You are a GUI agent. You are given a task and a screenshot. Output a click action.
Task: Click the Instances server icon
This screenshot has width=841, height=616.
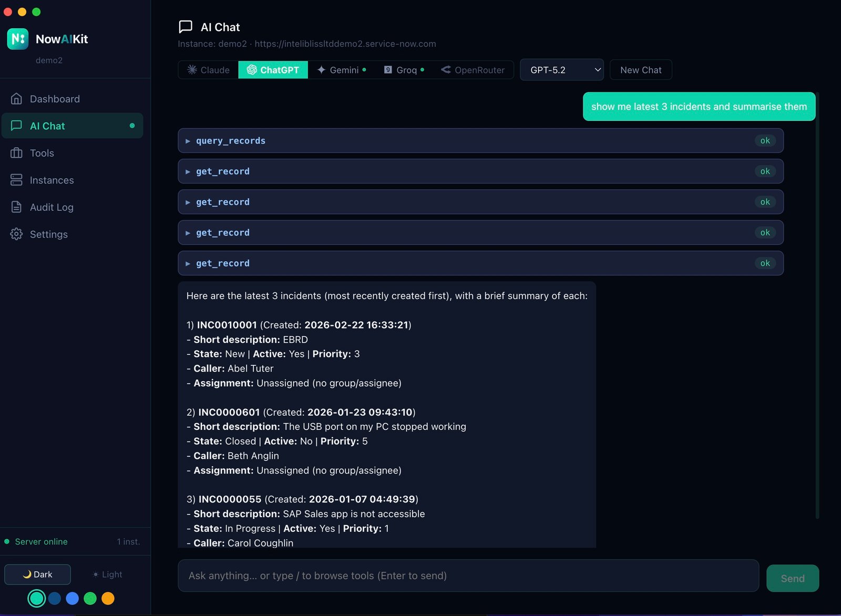click(x=16, y=180)
